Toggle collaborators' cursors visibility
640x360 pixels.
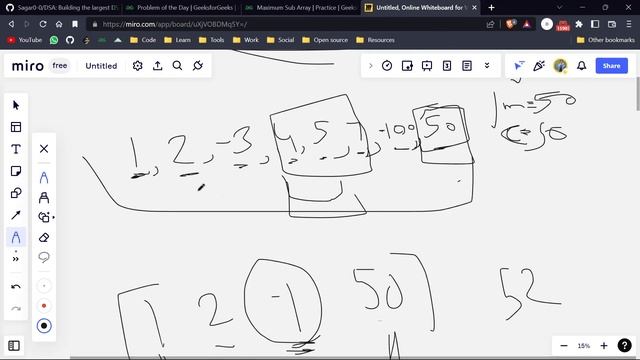click(519, 66)
